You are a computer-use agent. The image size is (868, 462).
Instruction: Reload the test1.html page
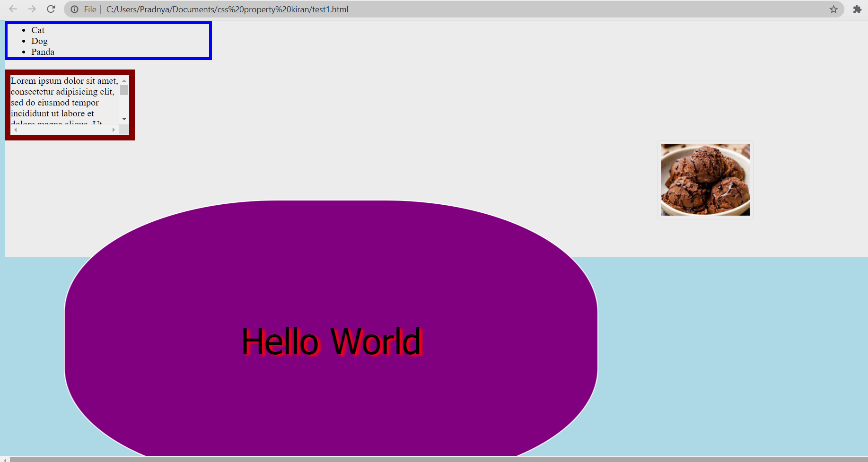click(x=51, y=9)
